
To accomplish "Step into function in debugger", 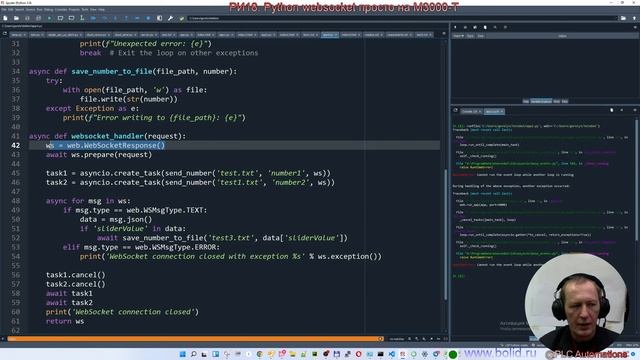I will [x=115, y=18].
